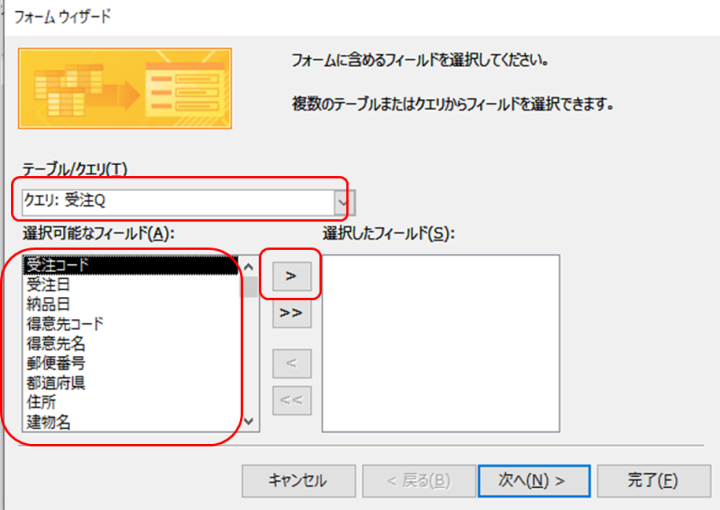Image resolution: width=720 pixels, height=510 pixels.
Task: Click scroll down arrow of field list
Action: pos(251,422)
